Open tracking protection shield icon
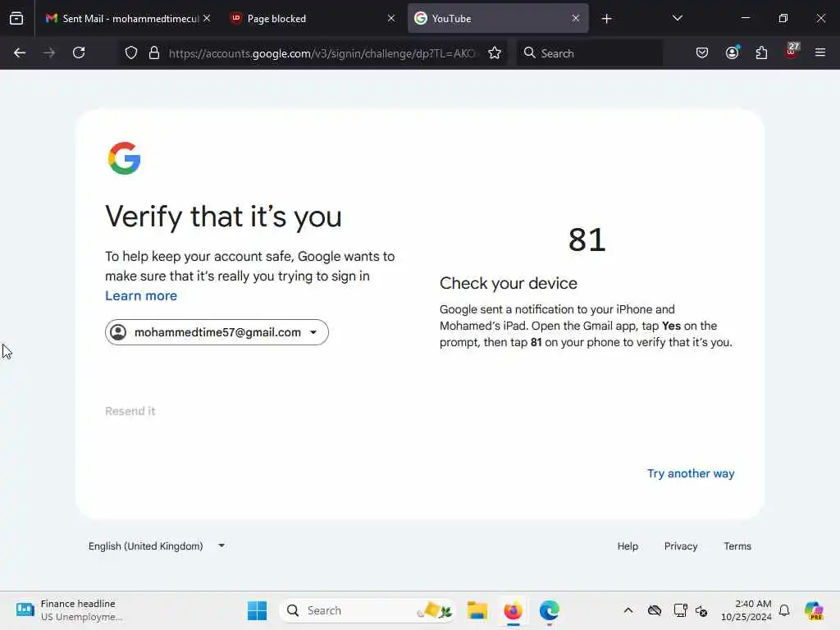This screenshot has height=630, width=840. [x=131, y=53]
